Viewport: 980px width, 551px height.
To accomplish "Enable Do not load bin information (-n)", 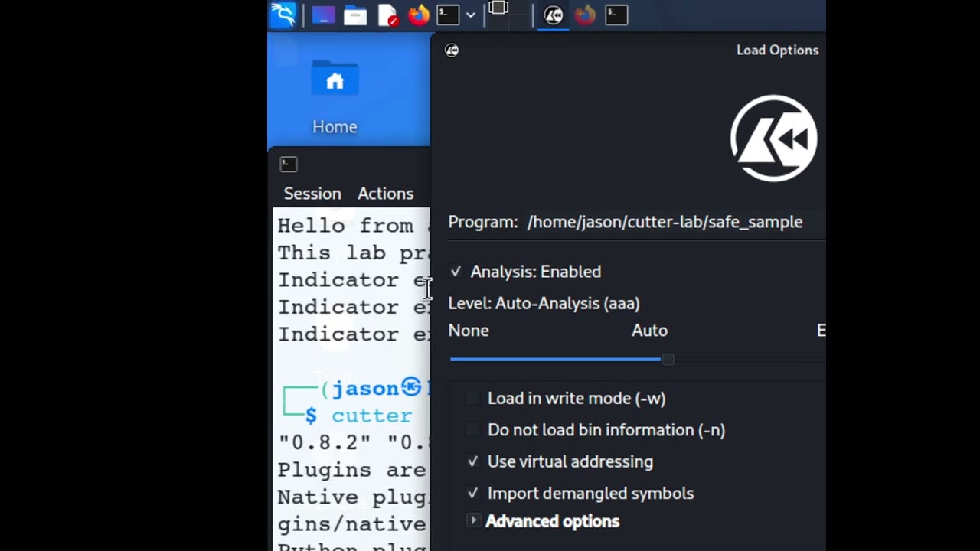I will pyautogui.click(x=473, y=430).
